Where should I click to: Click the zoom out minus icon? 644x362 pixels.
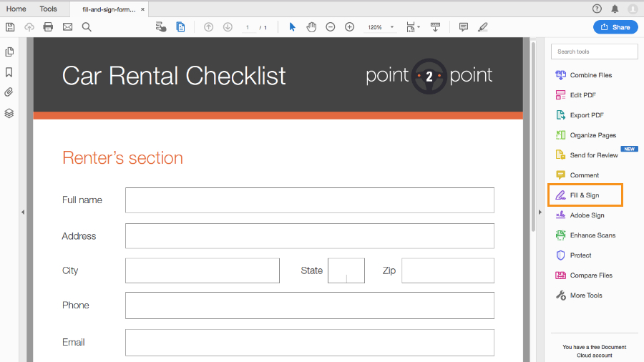(331, 27)
